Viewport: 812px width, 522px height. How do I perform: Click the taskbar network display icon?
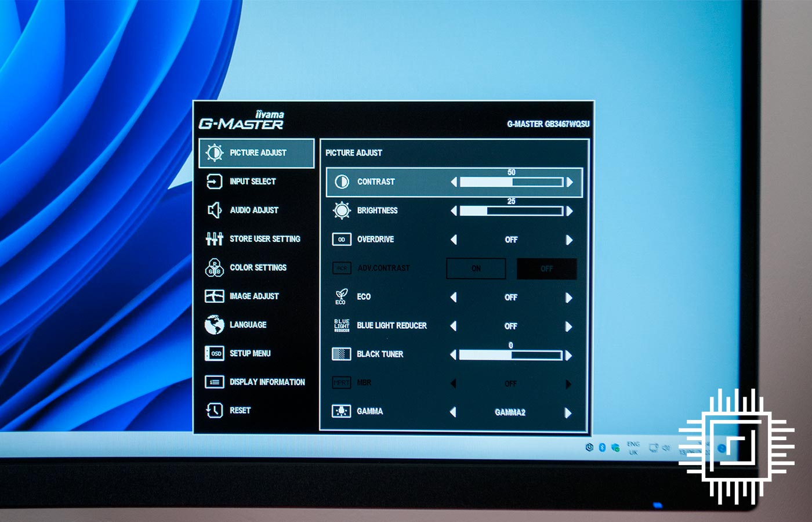(654, 448)
